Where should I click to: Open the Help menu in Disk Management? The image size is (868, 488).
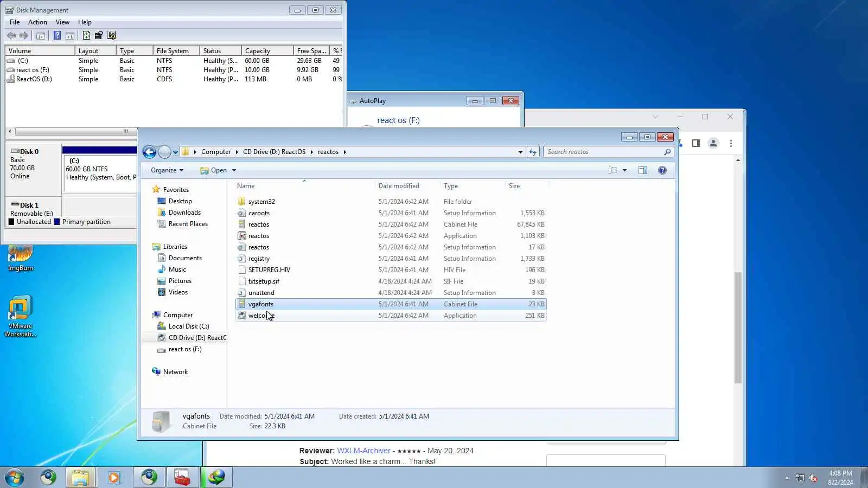(85, 22)
